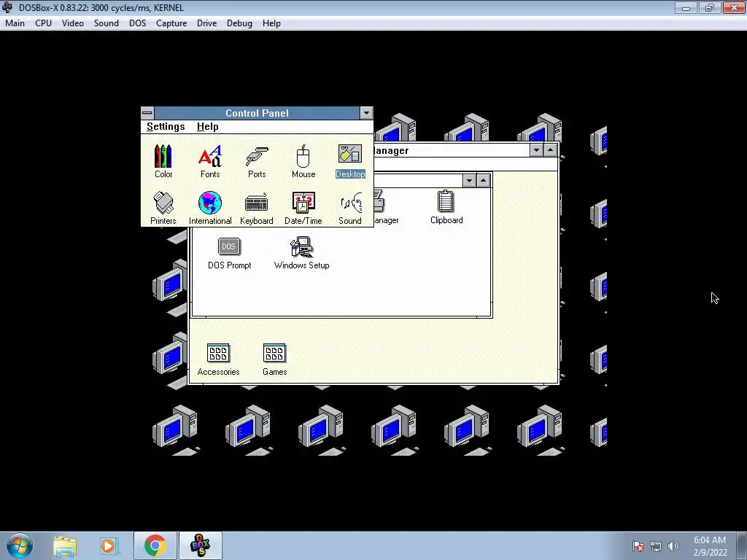Screen dimensions: 747x560
Task: Open the DOSBox-X Drive menu
Action: pos(206,23)
